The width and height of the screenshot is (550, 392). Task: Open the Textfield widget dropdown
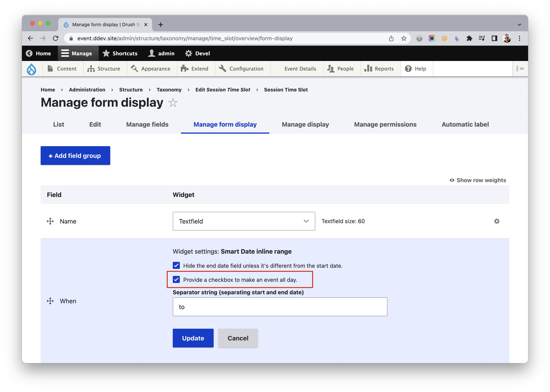244,221
